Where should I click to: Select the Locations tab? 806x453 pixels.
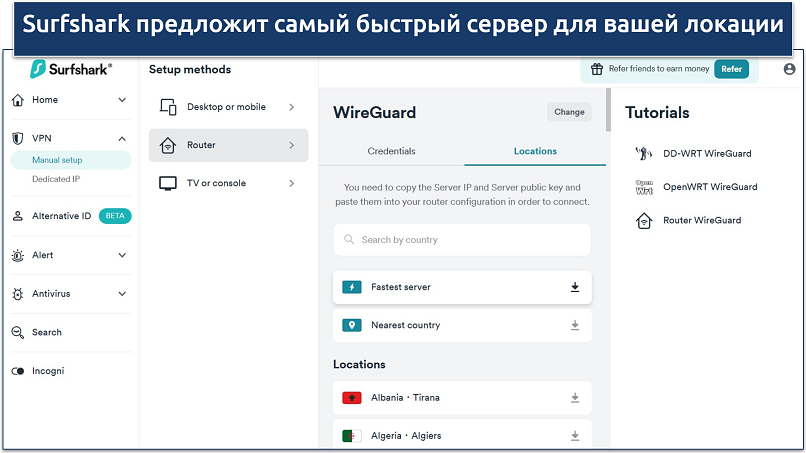click(535, 151)
